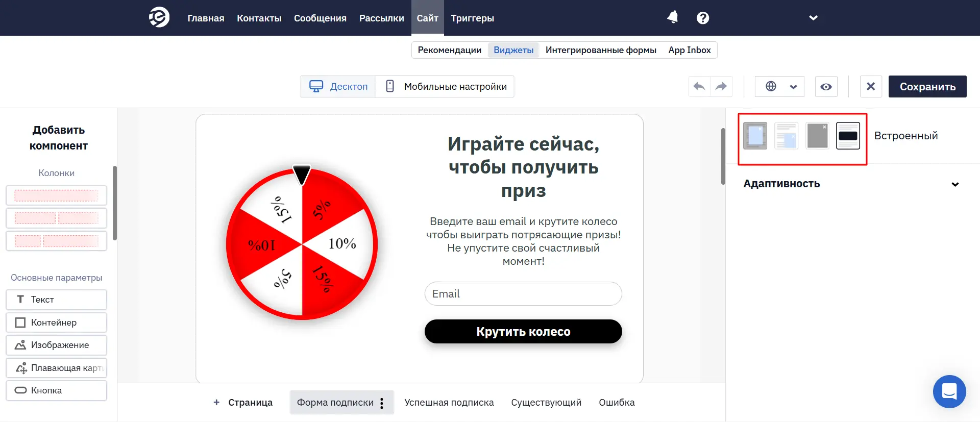
Task: Open the Контакты menu
Action: [x=259, y=18]
